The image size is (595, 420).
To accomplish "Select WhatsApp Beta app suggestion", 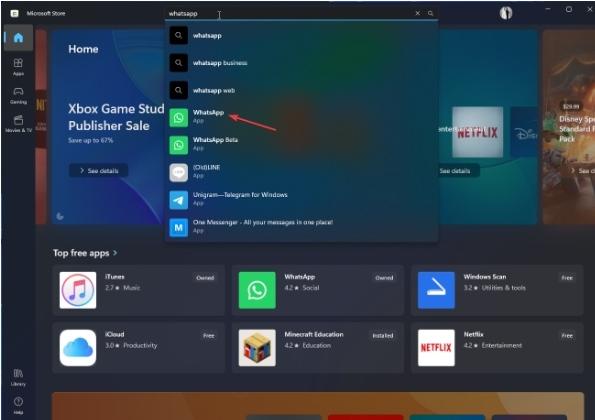I will coord(302,145).
